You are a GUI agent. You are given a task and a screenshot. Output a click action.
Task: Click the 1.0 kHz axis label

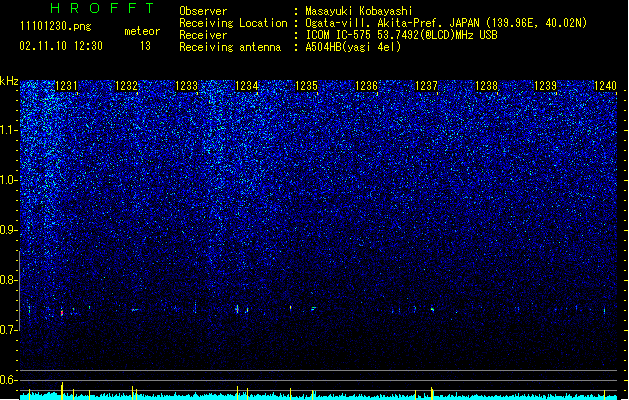[9, 180]
